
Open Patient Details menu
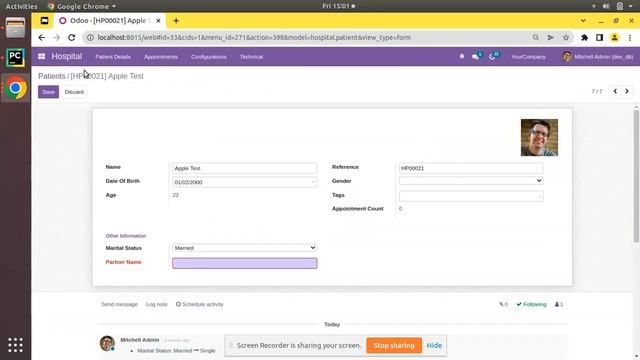(113, 57)
